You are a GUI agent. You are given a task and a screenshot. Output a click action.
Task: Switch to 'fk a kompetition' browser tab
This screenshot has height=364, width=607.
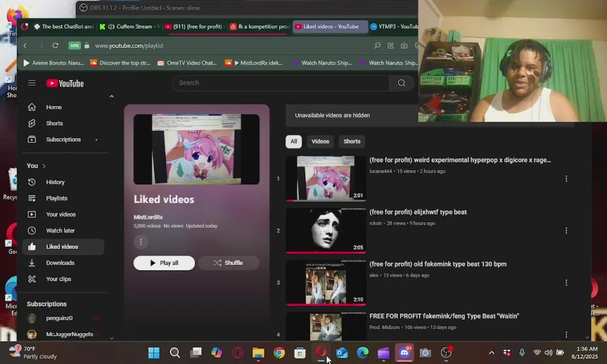click(x=259, y=27)
